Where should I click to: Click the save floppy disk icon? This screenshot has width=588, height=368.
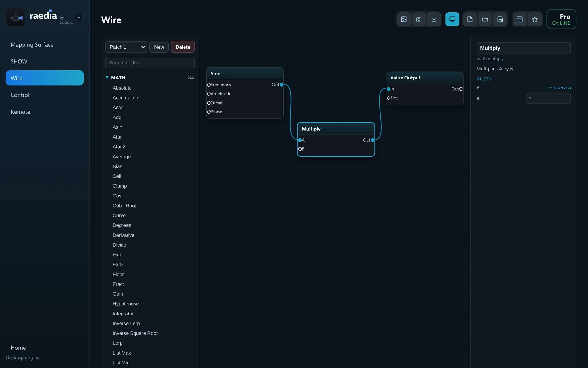pyautogui.click(x=500, y=19)
